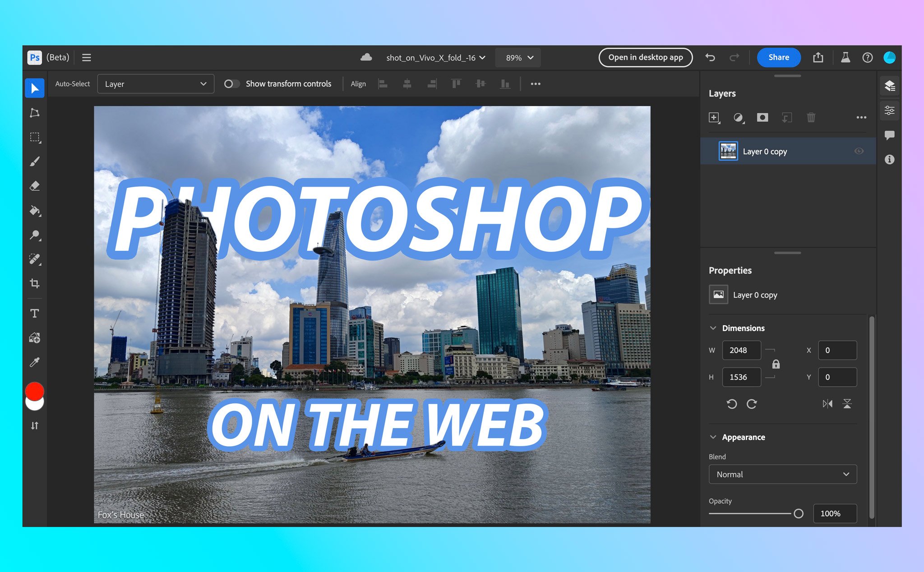Toggle visibility of Layer 0 copy
Image resolution: width=924 pixels, height=572 pixels.
(x=859, y=151)
